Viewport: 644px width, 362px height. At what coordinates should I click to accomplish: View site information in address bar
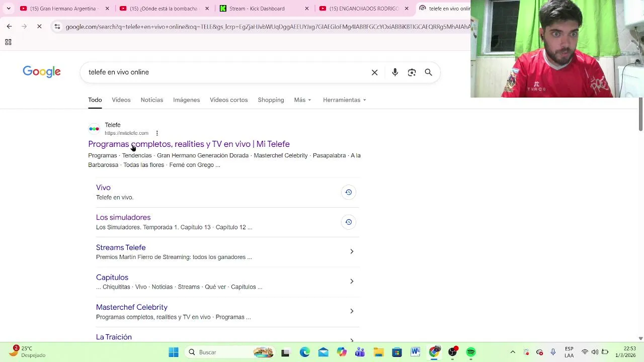57,27
